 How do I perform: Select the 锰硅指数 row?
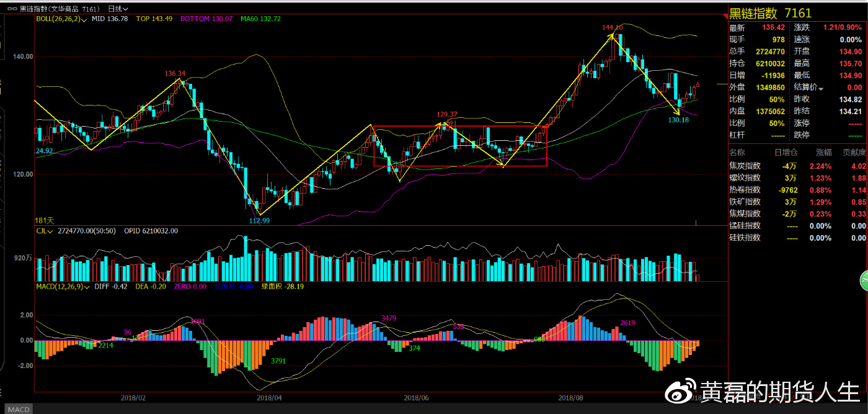pyautogui.click(x=798, y=226)
